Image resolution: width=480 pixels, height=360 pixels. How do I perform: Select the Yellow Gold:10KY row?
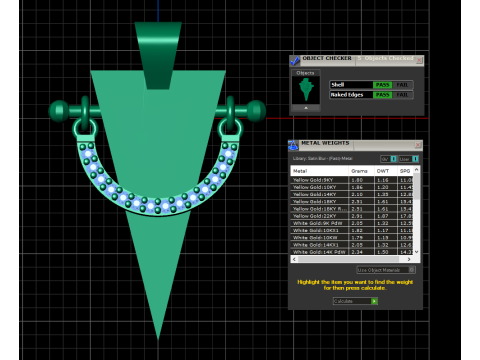(x=352, y=187)
